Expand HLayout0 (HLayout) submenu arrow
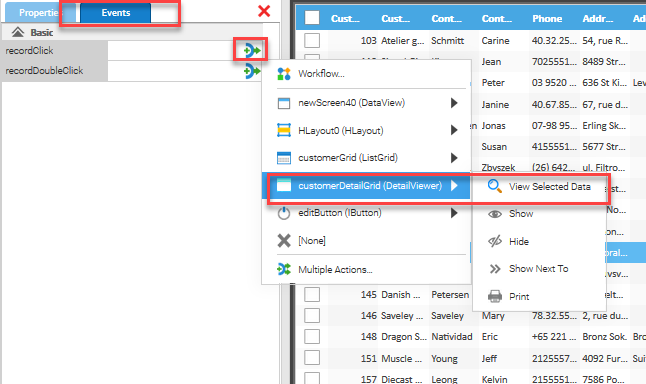Viewport: 646px width, 384px height. pyautogui.click(x=454, y=131)
